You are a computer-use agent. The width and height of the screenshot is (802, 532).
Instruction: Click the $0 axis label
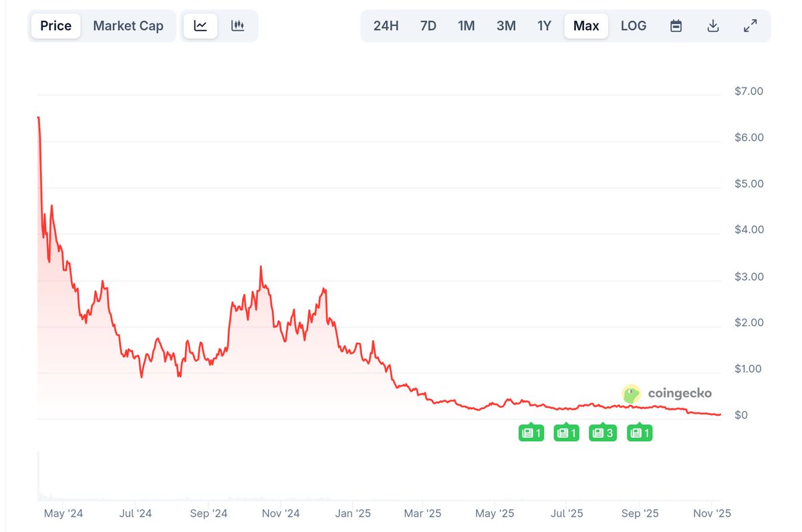pyautogui.click(x=741, y=415)
